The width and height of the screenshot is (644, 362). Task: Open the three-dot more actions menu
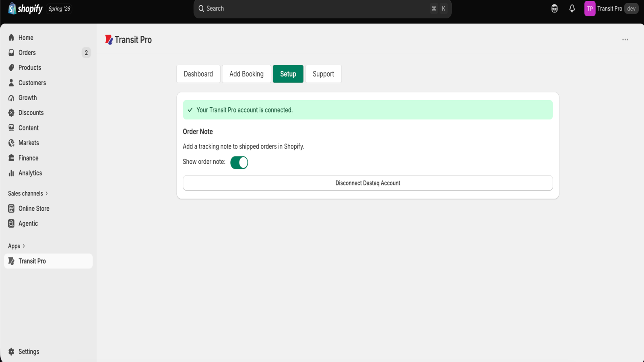(625, 39)
